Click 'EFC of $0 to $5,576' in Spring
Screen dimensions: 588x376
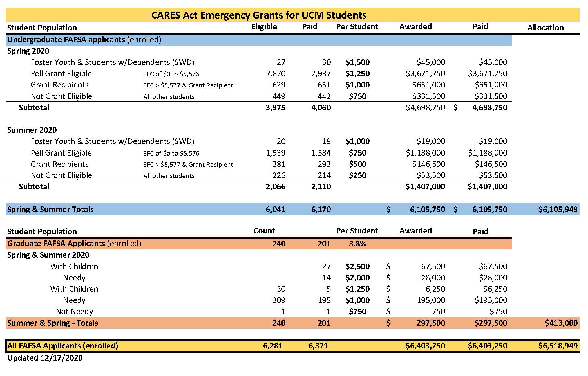(171, 74)
